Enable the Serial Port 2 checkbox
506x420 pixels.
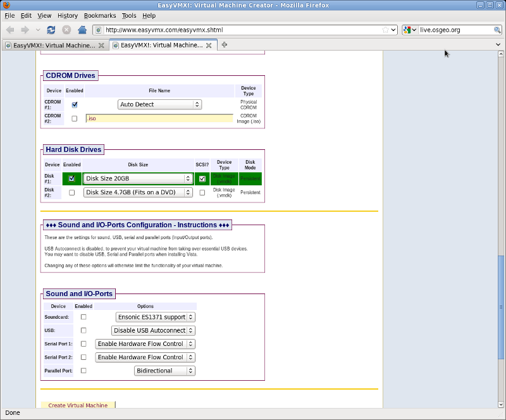[x=83, y=357]
